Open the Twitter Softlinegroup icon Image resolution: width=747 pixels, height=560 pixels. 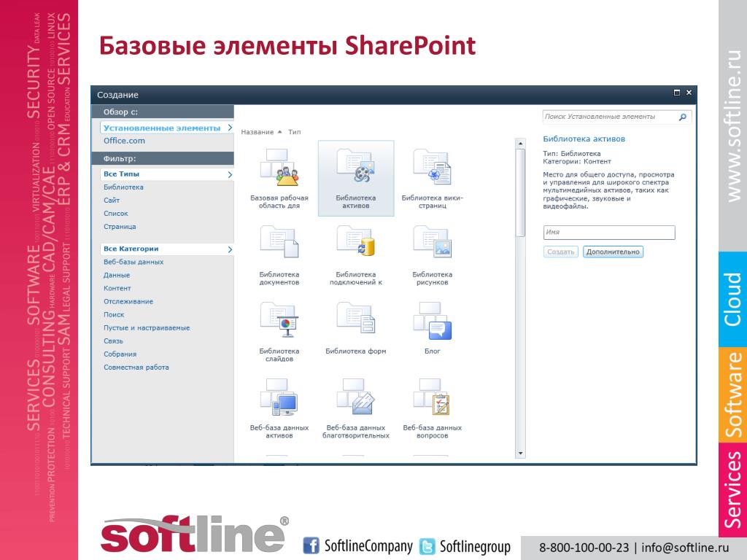(427, 546)
